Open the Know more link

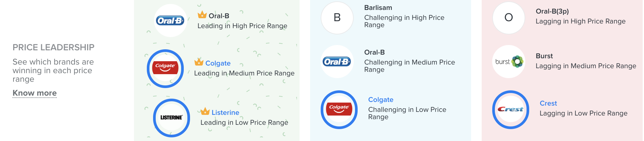coord(35,93)
